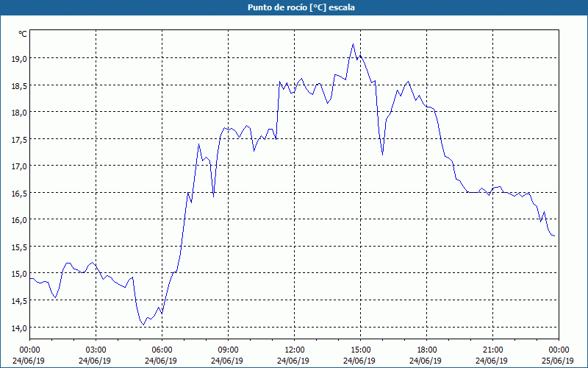Click the '17,5' y-axis value
The height and width of the screenshot is (368, 588).
tap(21, 139)
